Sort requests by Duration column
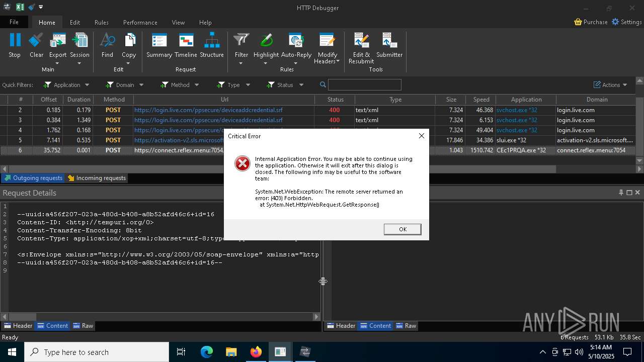 (x=79, y=100)
